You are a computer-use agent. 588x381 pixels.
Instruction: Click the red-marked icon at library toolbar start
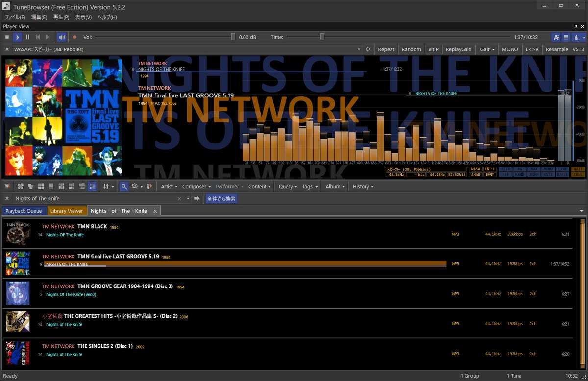pyautogui.click(x=7, y=187)
